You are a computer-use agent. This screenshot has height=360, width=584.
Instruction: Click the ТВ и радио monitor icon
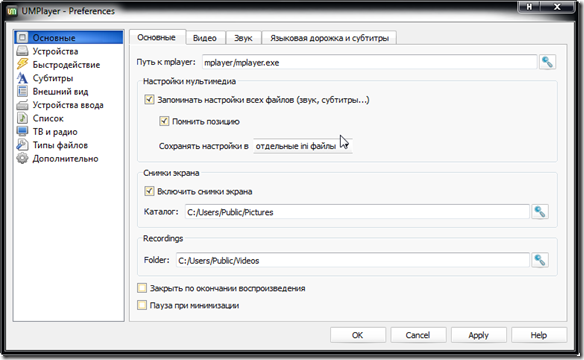22,131
